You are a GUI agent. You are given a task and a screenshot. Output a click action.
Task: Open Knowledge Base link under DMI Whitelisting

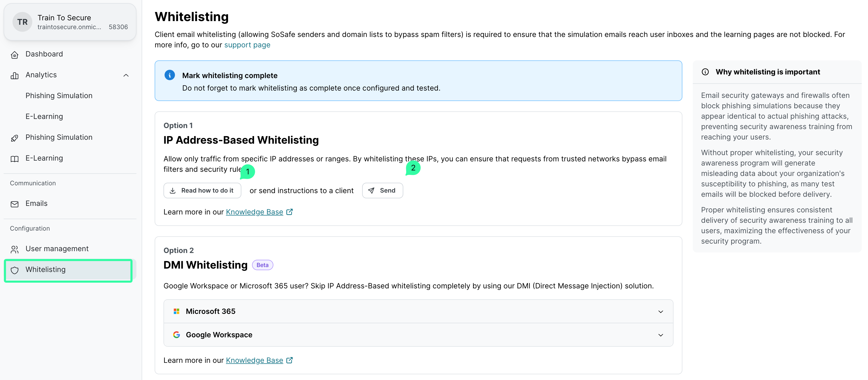coord(254,360)
